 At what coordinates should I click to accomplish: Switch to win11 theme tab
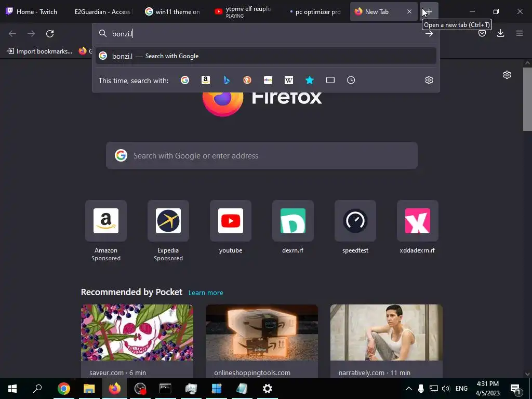(173, 11)
